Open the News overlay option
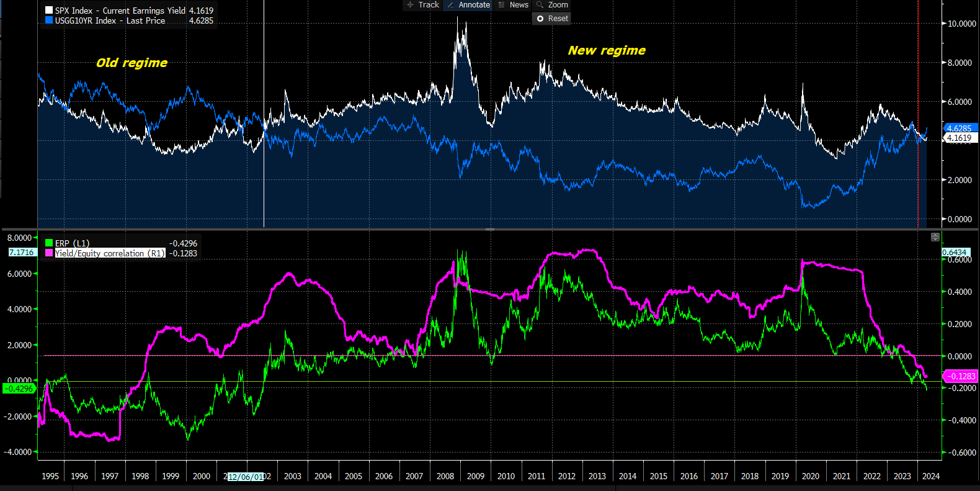The height and width of the screenshot is (491, 980). 513,5
